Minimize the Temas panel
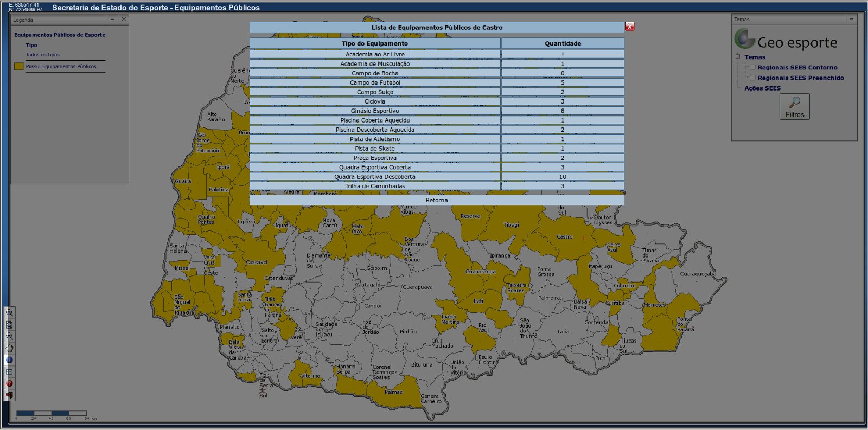Viewport: 868px width, 430px height. tap(851, 19)
